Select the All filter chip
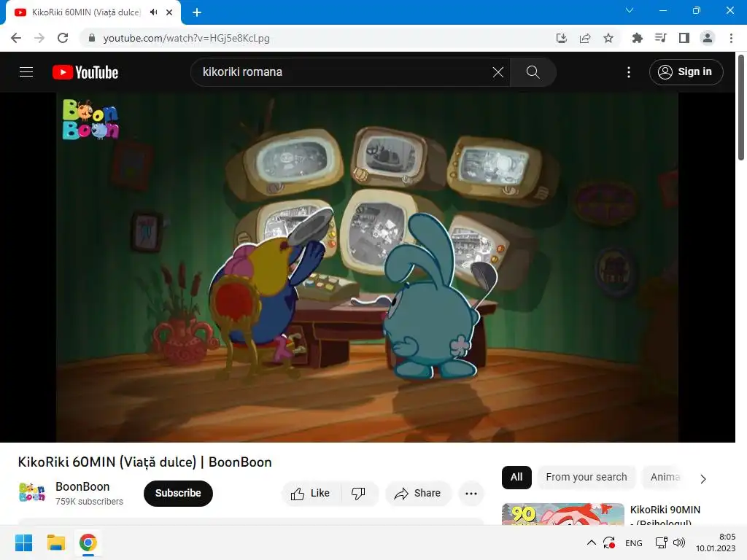 point(516,477)
